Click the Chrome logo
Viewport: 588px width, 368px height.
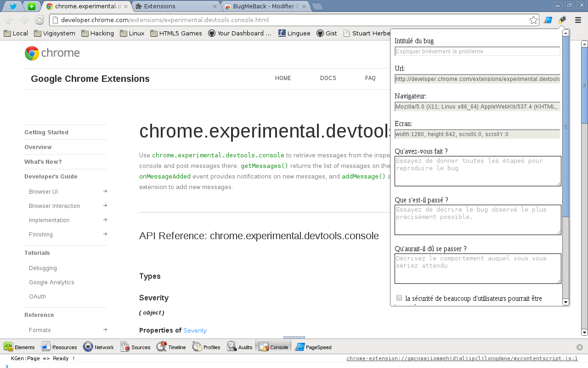pyautogui.click(x=52, y=53)
